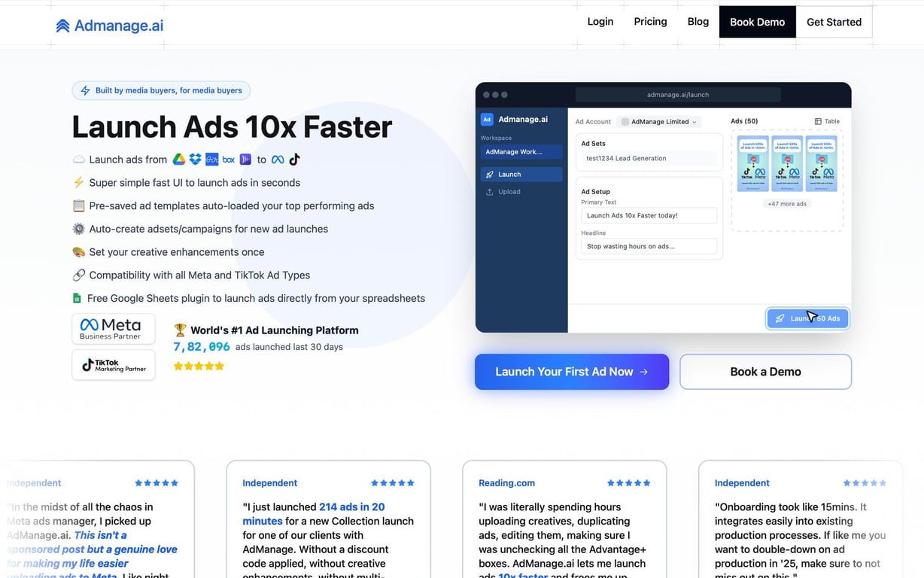Click the Headline field 'Stop wasting hours on ads...'

click(x=649, y=246)
